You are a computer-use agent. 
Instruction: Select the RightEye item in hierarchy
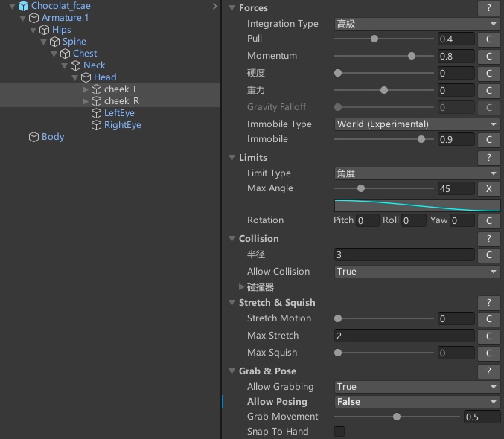point(122,125)
